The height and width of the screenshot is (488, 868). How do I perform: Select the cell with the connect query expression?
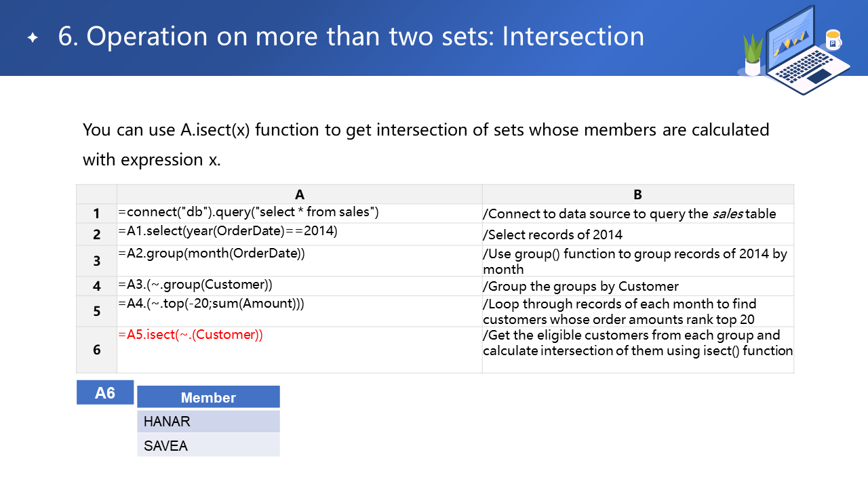[299, 213]
